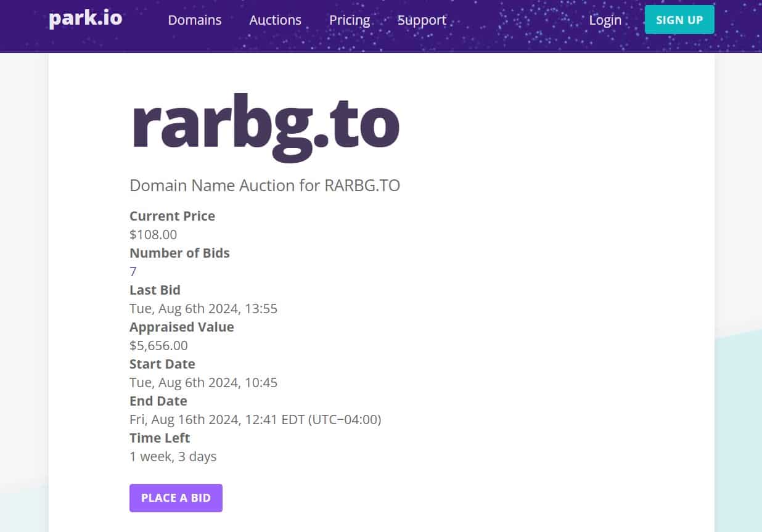
Task: Select start date 'Tue, Aug 6th 2024, 10:45'
Action: click(x=203, y=383)
